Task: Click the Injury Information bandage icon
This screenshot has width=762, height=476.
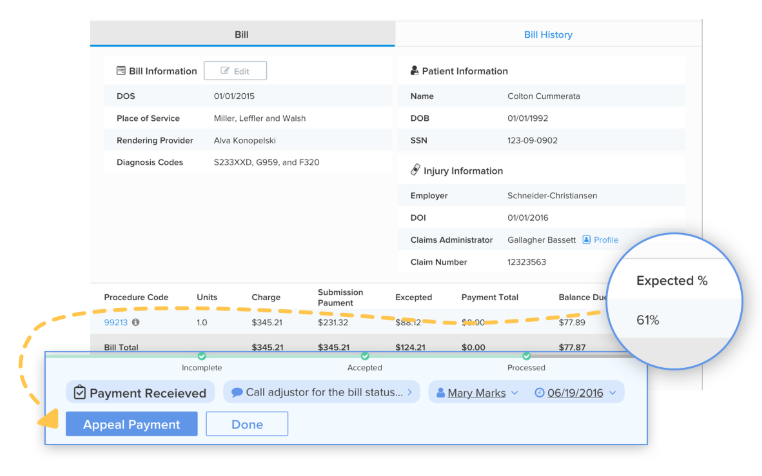Action: (x=415, y=171)
